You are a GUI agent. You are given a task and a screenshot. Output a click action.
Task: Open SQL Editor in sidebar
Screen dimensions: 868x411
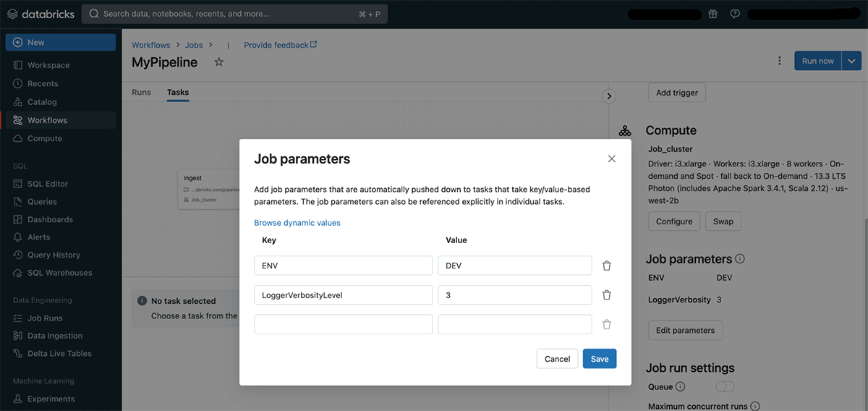tap(48, 184)
